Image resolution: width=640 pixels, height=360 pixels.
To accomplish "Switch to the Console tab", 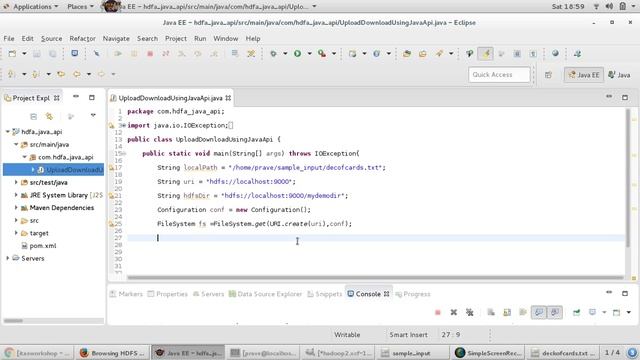I will click(368, 294).
